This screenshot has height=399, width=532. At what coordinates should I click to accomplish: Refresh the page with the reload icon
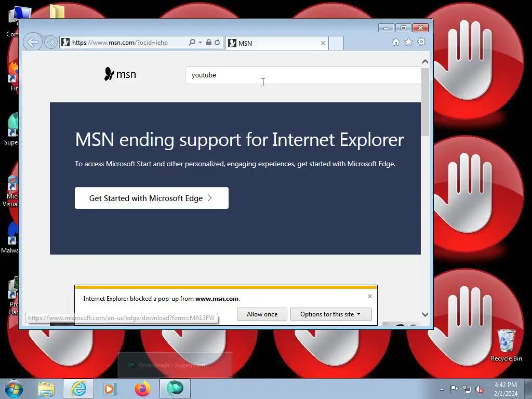coord(217,43)
